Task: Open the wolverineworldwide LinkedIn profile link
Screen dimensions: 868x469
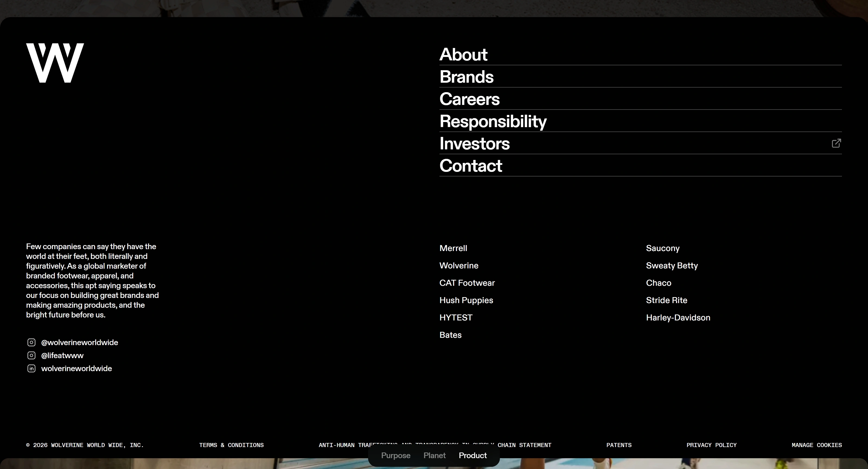Action: [76, 369]
